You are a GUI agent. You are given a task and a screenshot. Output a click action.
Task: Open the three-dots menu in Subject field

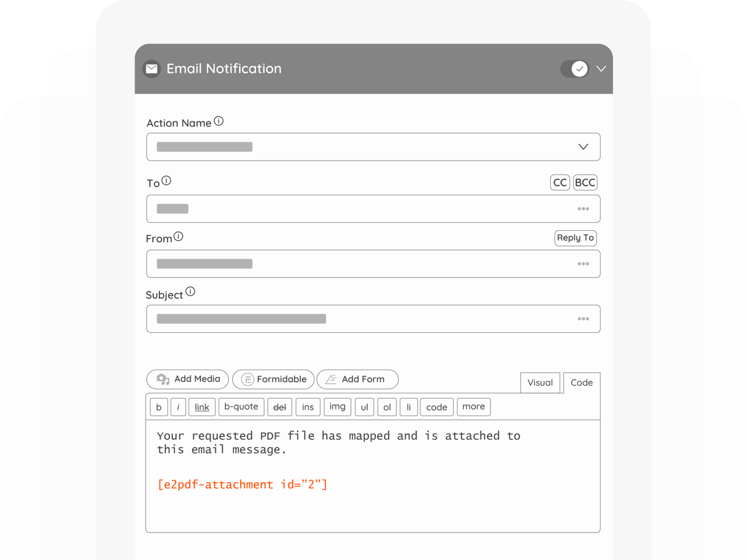click(x=583, y=319)
